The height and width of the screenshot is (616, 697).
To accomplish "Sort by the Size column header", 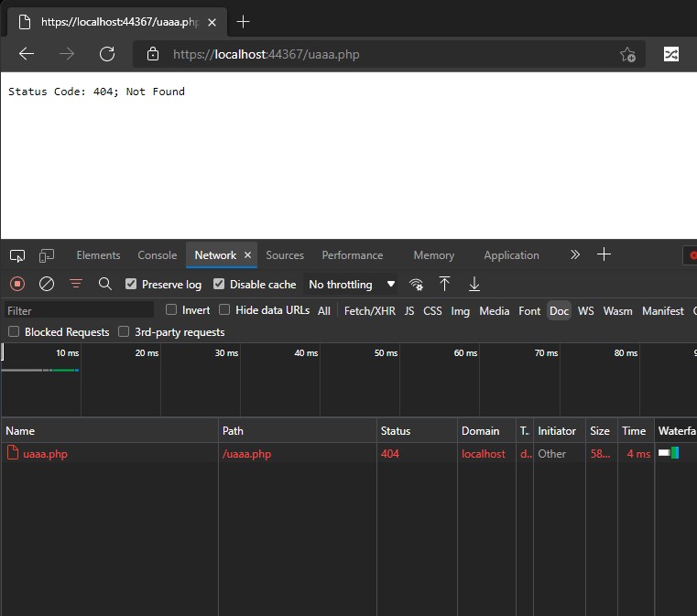I will [x=602, y=431].
